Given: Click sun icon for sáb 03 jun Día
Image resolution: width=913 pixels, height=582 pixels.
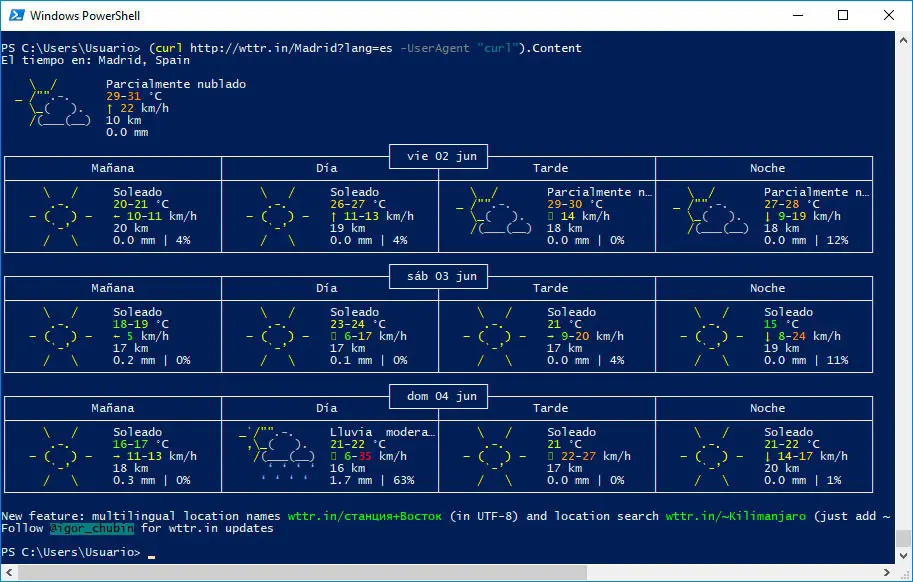Looking at the screenshot, I should 278,336.
